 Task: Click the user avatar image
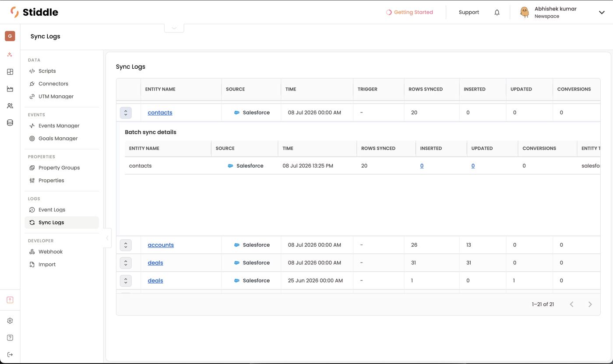(524, 12)
